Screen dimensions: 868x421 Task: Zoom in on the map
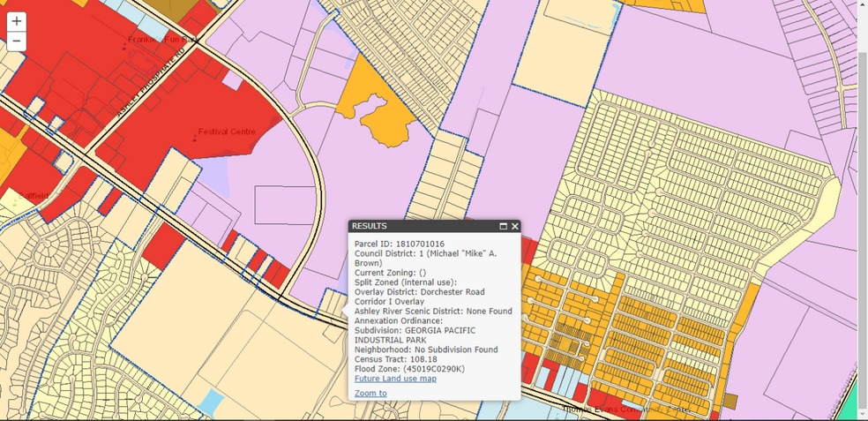16,21
